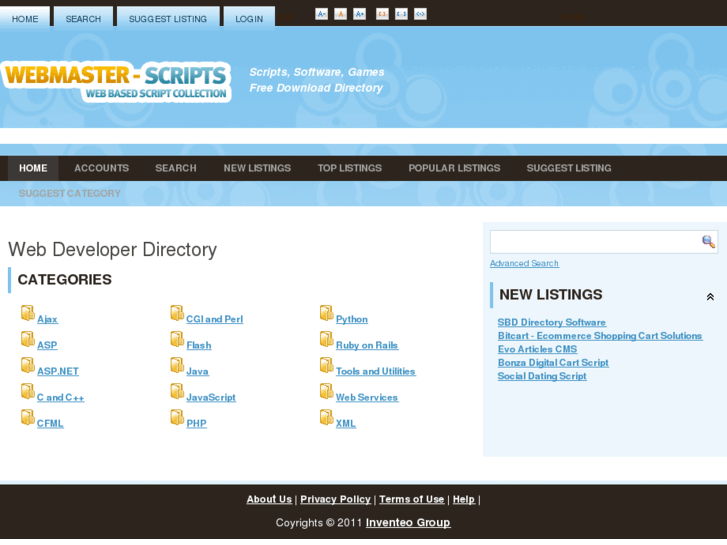Screen dimensions: 727x545
Task: Open Bitcart Ecommerce Shopping Cart Solutions listing
Action: coord(600,336)
